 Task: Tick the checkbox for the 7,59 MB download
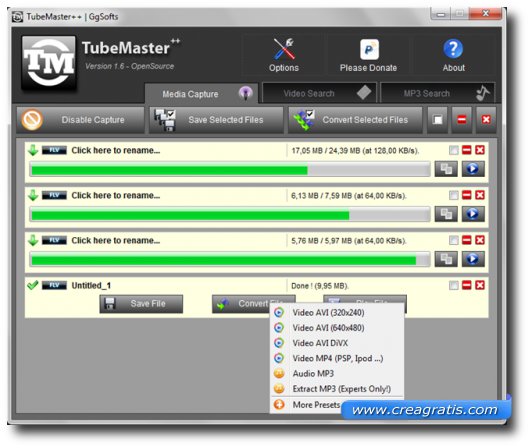[x=454, y=195]
